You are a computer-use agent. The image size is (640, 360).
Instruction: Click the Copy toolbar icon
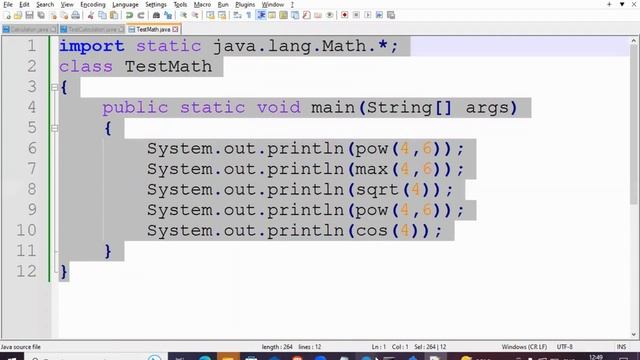102,15
